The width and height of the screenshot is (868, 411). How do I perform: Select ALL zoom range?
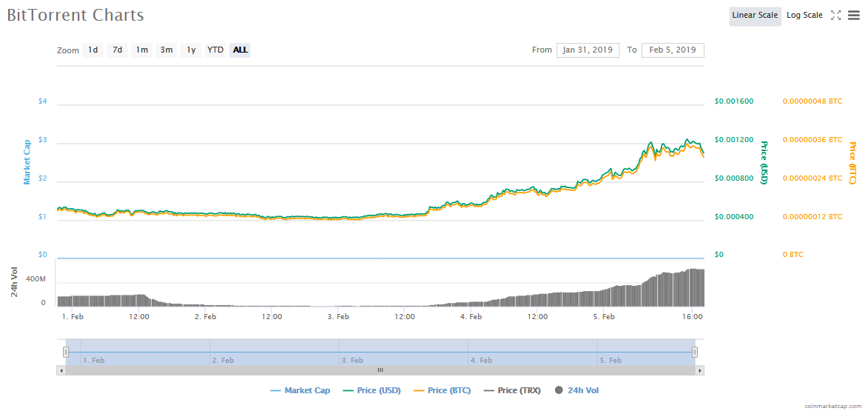coord(240,50)
